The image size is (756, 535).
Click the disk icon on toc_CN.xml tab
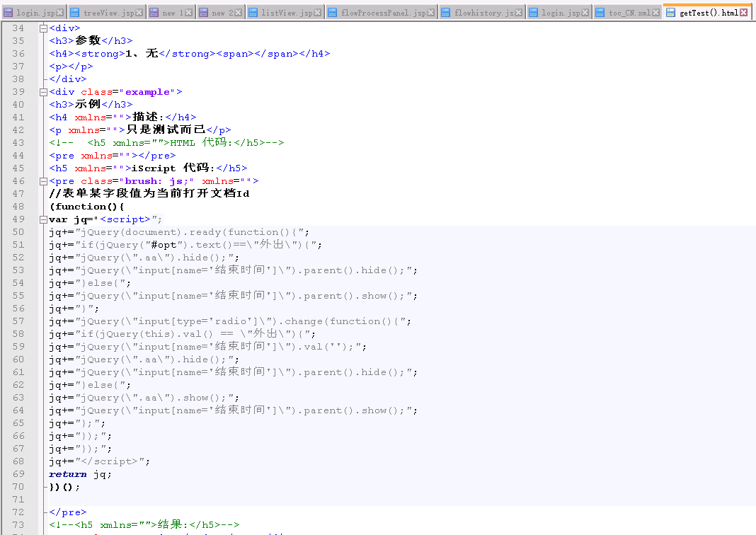pyautogui.click(x=600, y=13)
